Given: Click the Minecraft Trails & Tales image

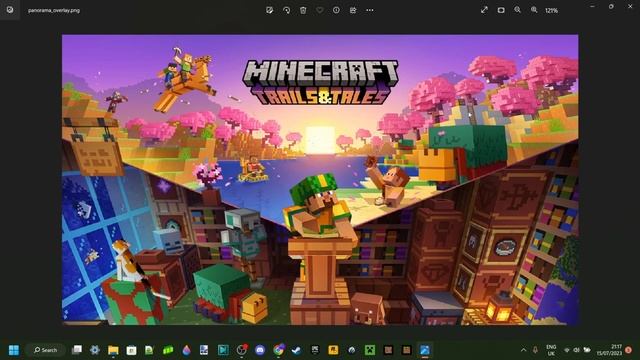Looking at the screenshot, I should (x=320, y=180).
